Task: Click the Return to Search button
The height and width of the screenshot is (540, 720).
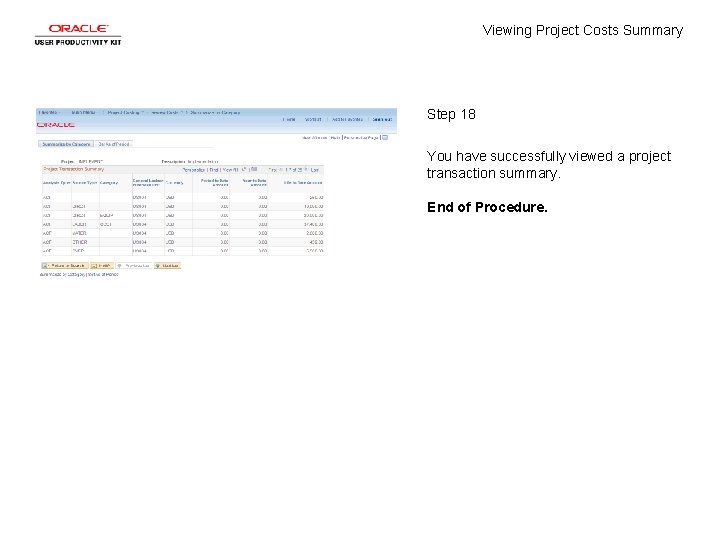Action: pyautogui.click(x=64, y=266)
